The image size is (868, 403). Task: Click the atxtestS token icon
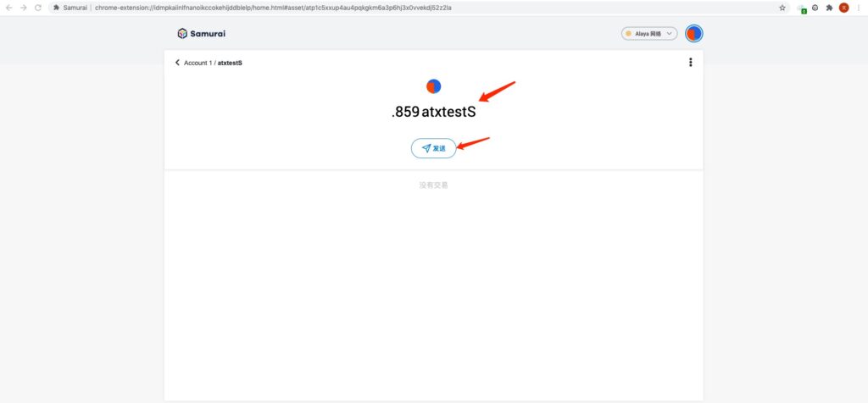(x=433, y=86)
